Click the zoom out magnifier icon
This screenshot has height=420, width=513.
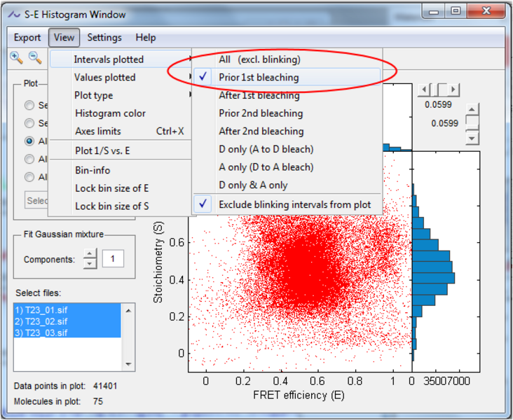coord(34,58)
